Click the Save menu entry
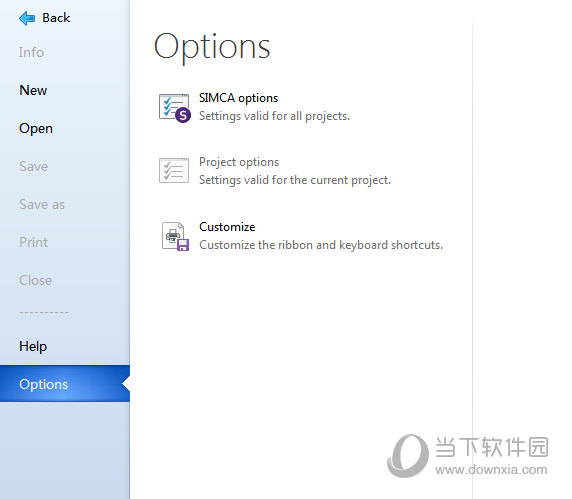Viewport: 572px width, 499px height. [x=34, y=166]
